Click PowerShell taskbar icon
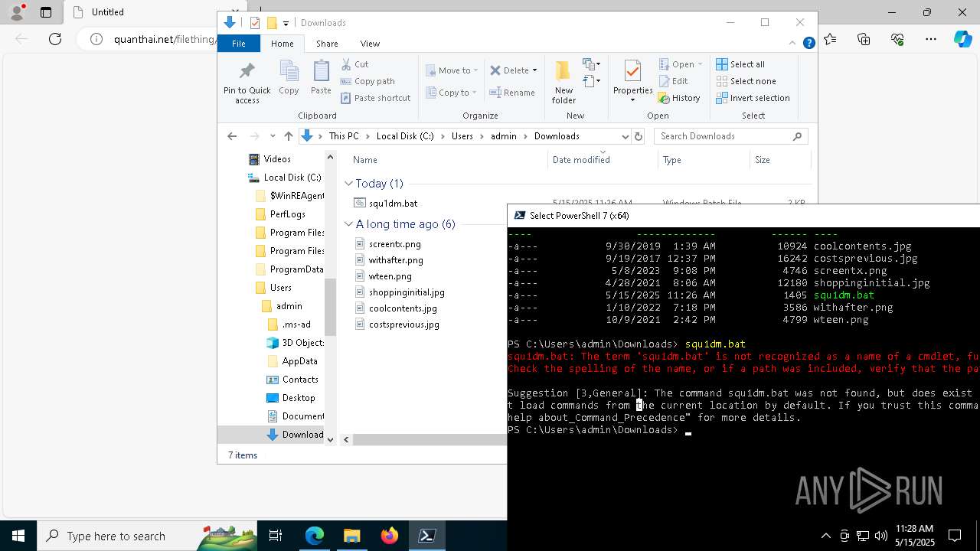Screen dimensions: 980x551 (x=427, y=536)
